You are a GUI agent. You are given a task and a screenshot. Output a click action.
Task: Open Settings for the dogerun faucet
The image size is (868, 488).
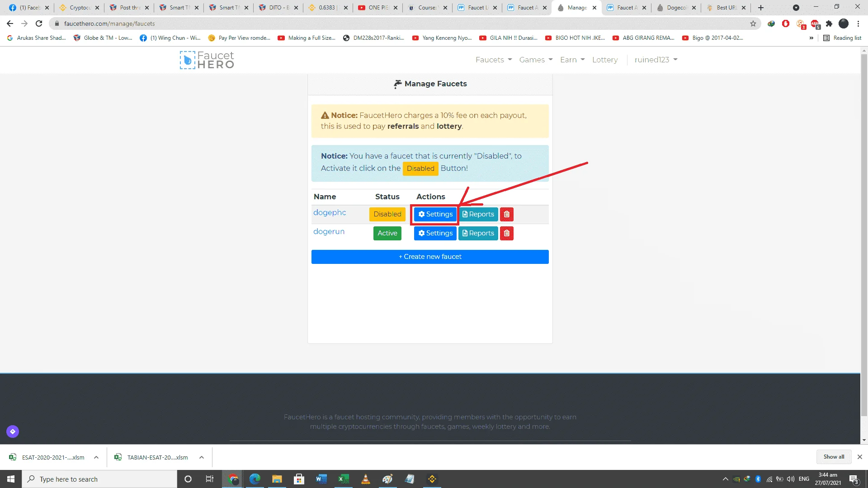(435, 233)
